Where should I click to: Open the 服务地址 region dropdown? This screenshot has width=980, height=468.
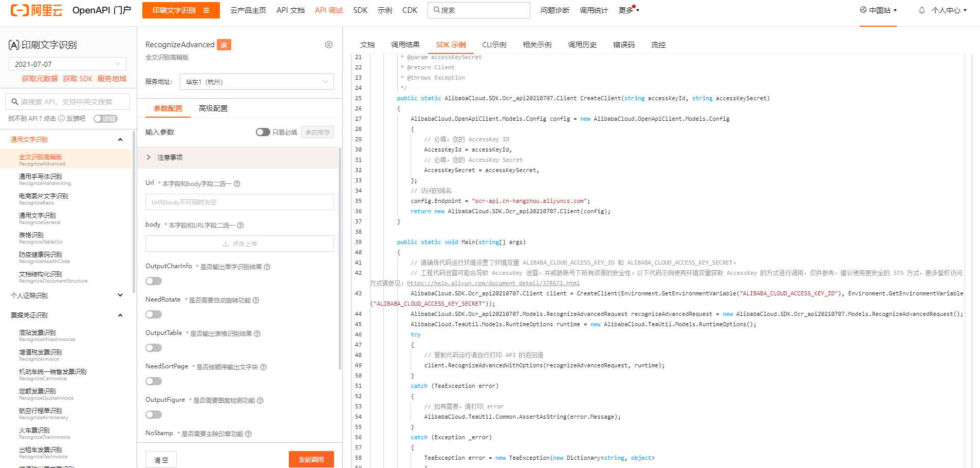(257, 82)
